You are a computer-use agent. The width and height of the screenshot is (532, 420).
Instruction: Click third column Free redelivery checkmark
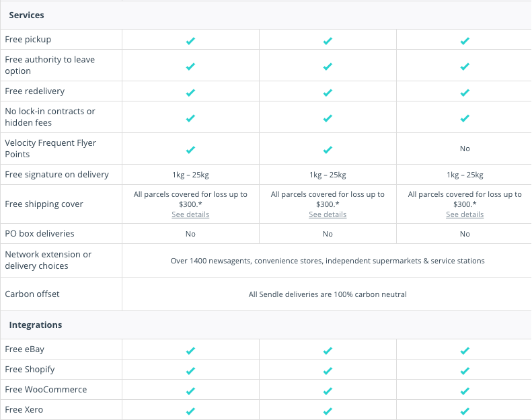pyautogui.click(x=465, y=93)
